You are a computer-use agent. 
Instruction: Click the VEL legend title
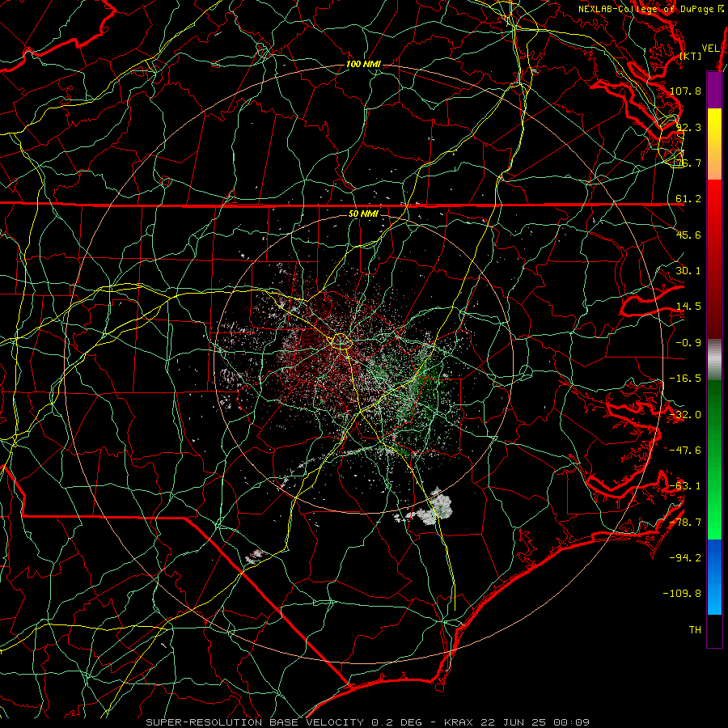710,49
